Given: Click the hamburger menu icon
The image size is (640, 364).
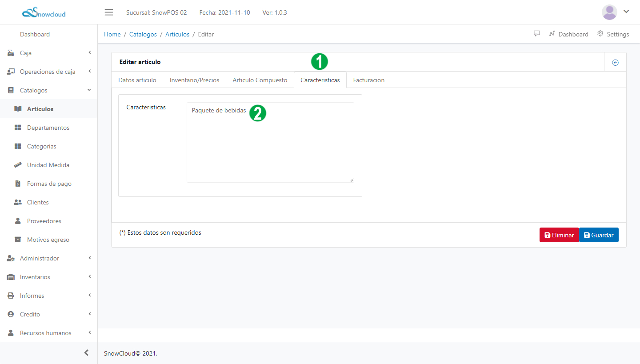Looking at the screenshot, I should click(x=109, y=12).
